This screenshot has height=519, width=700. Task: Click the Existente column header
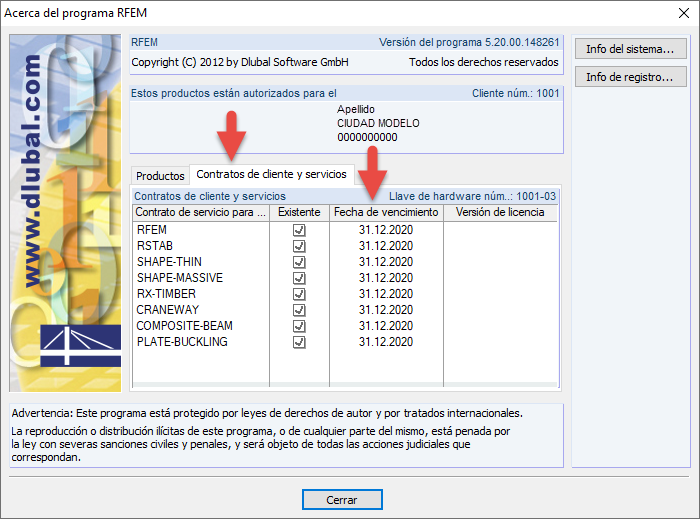tap(299, 212)
